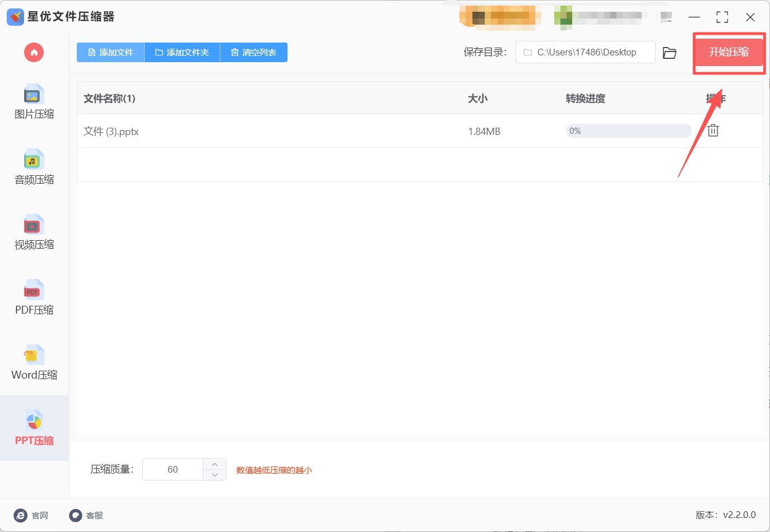
Task: Edit the compression quality value field
Action: 174,469
